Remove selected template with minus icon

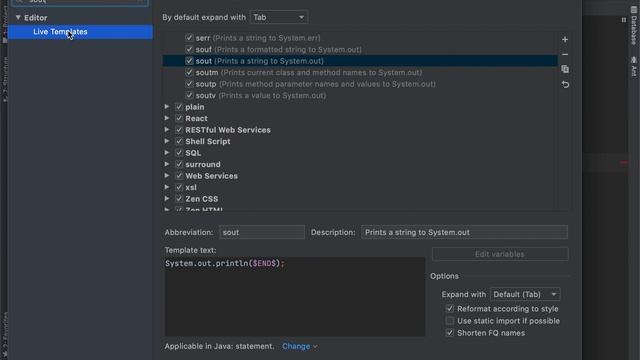point(565,54)
